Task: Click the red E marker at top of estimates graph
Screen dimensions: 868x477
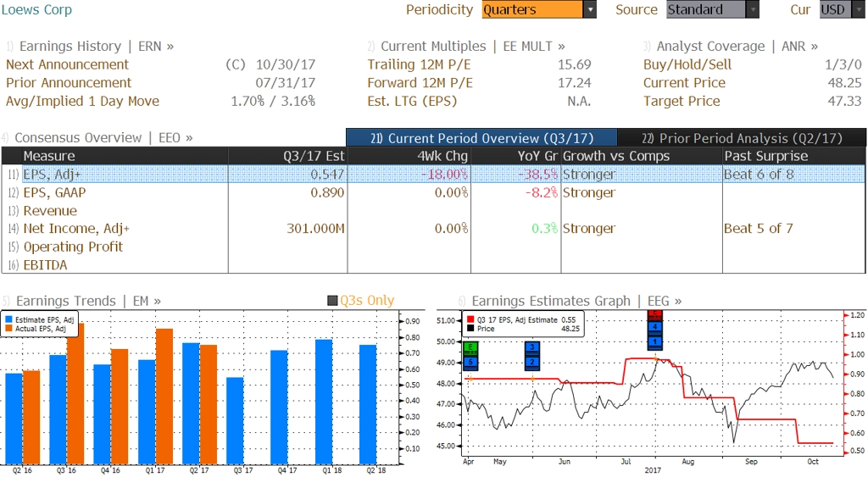Action: coord(655,313)
